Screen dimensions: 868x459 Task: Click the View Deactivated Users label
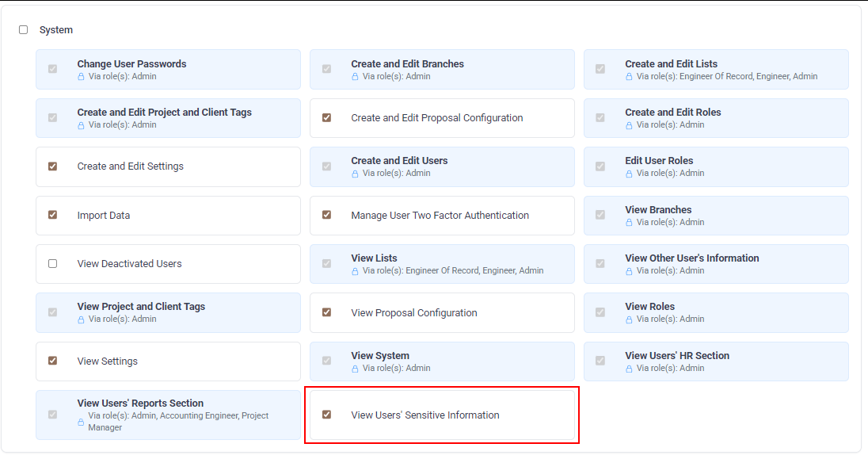(129, 264)
